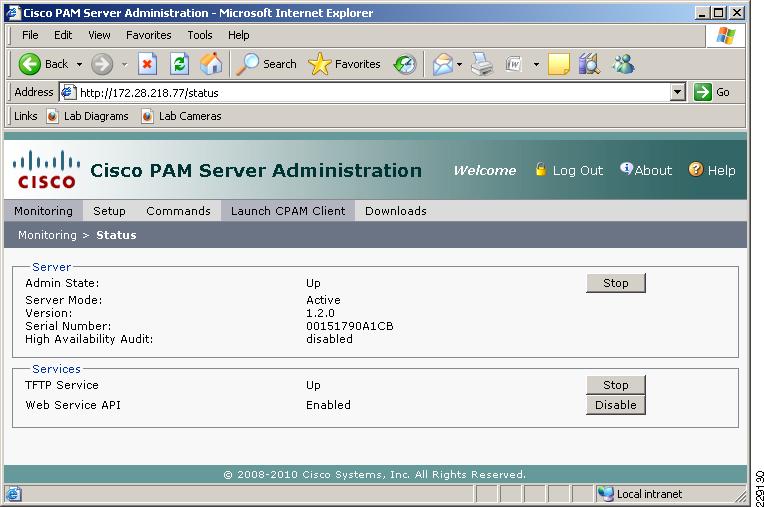Click the Monitoring breadcrumb link
Image resolution: width=764 pixels, height=507 pixels.
tap(47, 235)
